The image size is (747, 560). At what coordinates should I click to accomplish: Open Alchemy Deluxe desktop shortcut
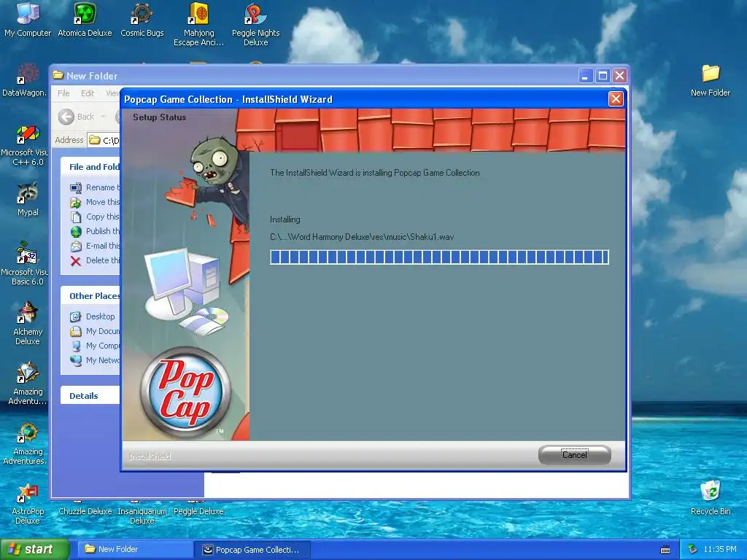tap(28, 323)
